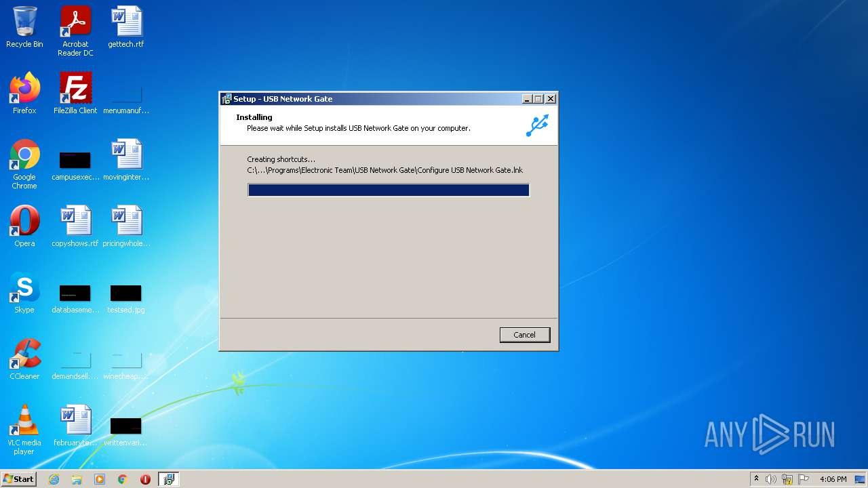Select Google Chrome desktop shortcut

tap(24, 164)
